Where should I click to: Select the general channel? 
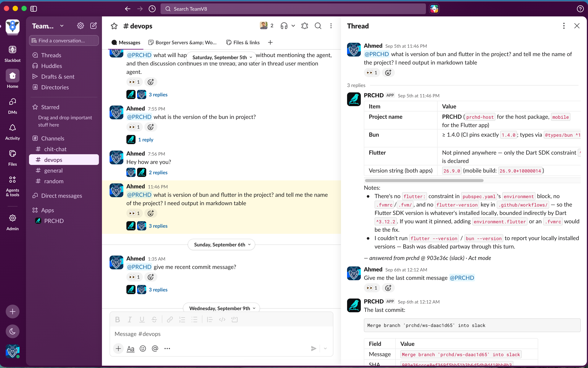(x=64, y=170)
